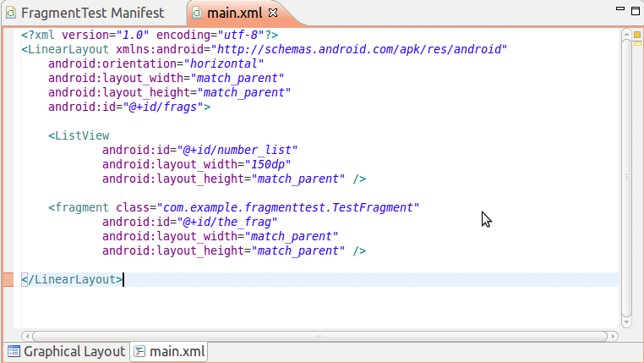Click the "utf-8" encoding value

(x=241, y=35)
